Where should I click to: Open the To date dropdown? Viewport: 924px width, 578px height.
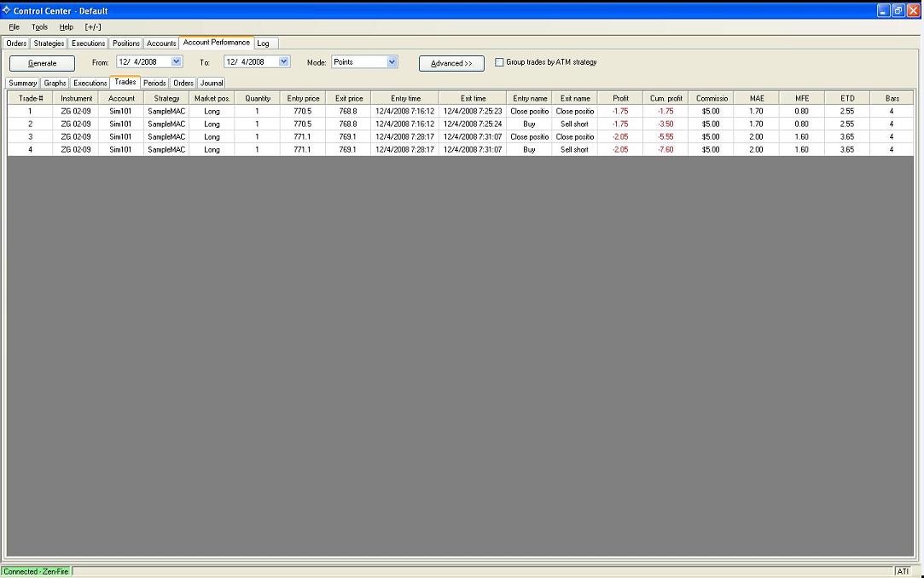[x=283, y=61]
